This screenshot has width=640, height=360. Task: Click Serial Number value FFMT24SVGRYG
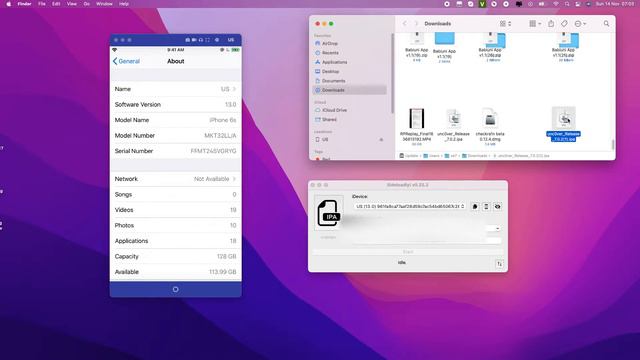pos(213,151)
